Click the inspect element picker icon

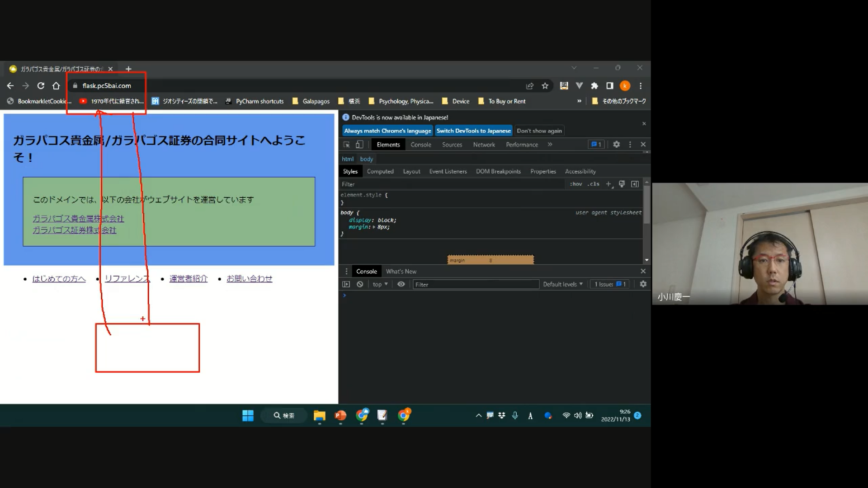(347, 145)
